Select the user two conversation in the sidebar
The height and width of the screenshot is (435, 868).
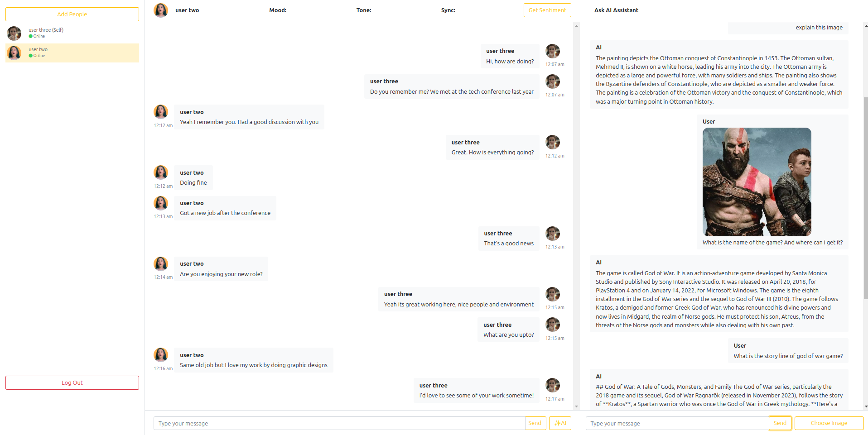(x=72, y=53)
